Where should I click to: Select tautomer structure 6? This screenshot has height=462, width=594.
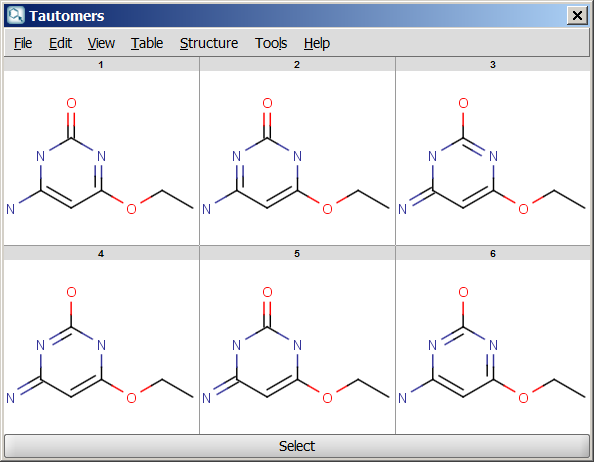pyautogui.click(x=493, y=347)
